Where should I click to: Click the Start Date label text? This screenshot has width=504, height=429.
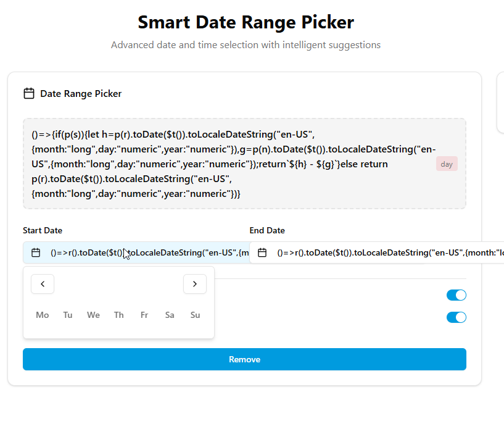(43, 230)
